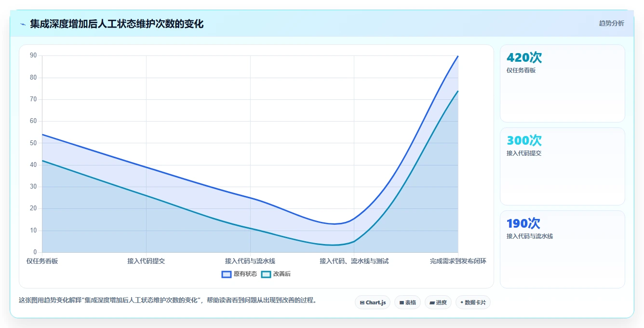The width and height of the screenshot is (644, 328).
Task: Click the 改善后 line point at 仅任务看板
Action: click(x=42, y=161)
